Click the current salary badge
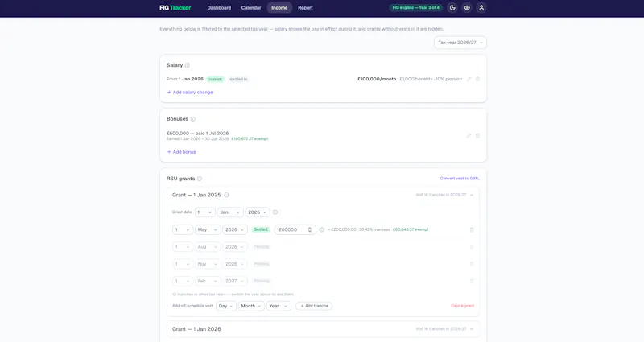This screenshot has height=342, width=644. tap(215, 79)
